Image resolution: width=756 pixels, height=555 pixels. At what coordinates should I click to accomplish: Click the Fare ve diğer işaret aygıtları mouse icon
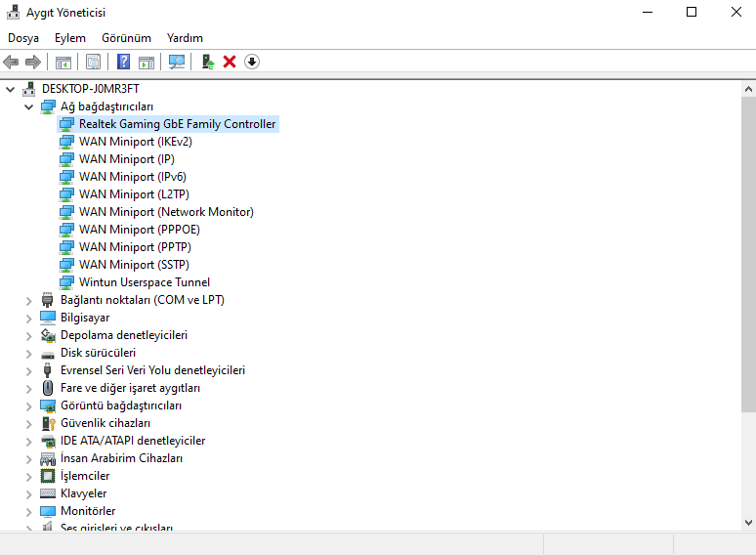(47, 388)
